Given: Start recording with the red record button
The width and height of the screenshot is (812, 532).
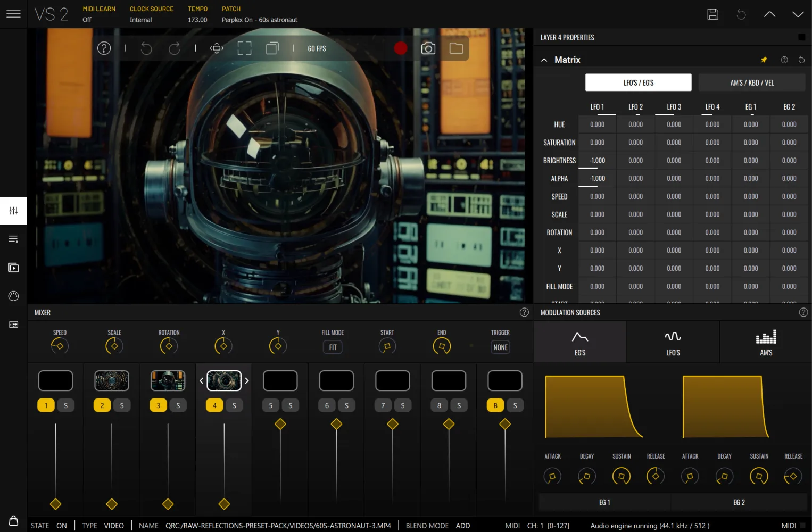Looking at the screenshot, I should click(x=401, y=48).
